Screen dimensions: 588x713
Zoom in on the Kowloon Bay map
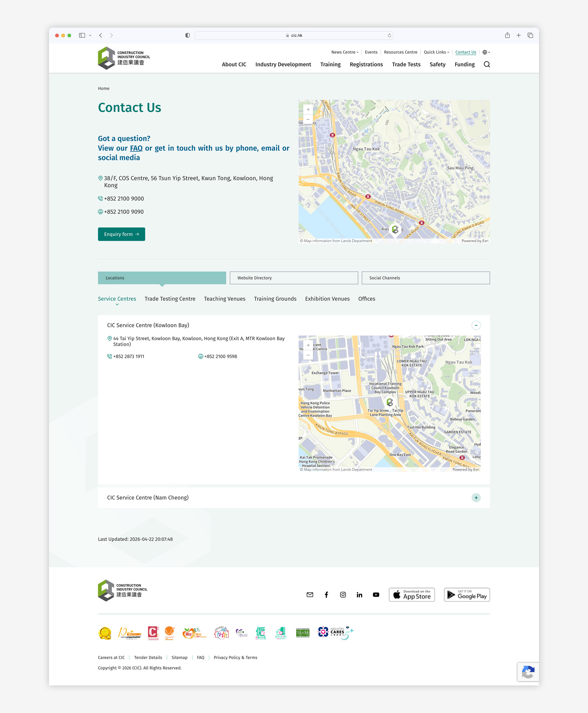pos(308,345)
